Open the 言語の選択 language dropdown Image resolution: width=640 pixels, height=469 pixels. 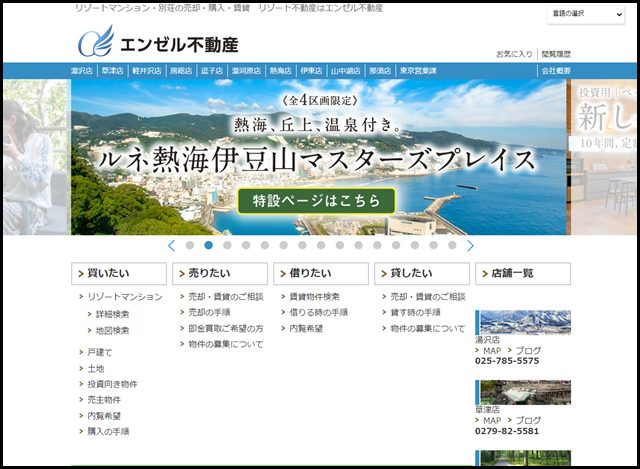(586, 14)
